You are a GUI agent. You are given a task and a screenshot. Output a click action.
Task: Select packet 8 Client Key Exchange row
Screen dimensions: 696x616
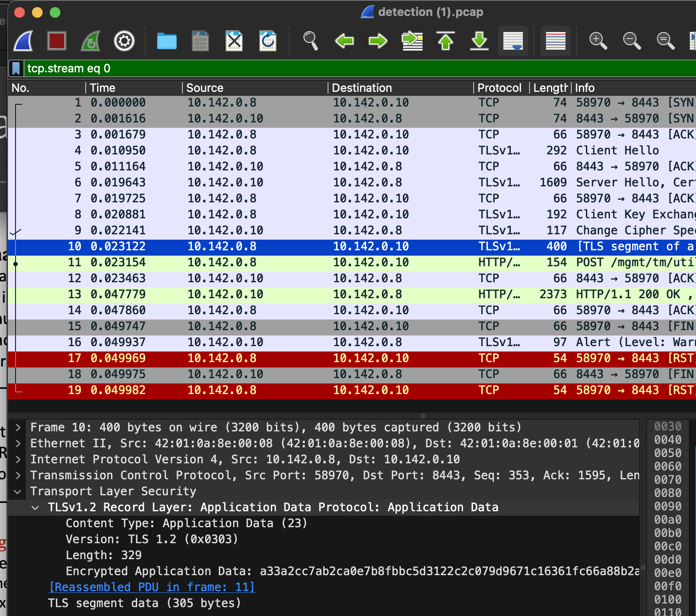pos(352,214)
